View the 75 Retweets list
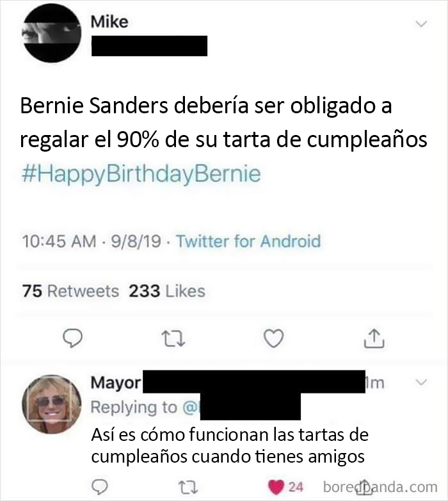This screenshot has width=448, height=501. point(70,291)
